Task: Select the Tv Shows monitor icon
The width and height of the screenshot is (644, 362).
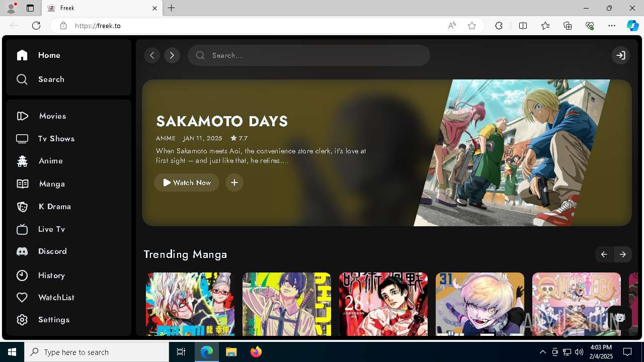Action: pos(22,139)
